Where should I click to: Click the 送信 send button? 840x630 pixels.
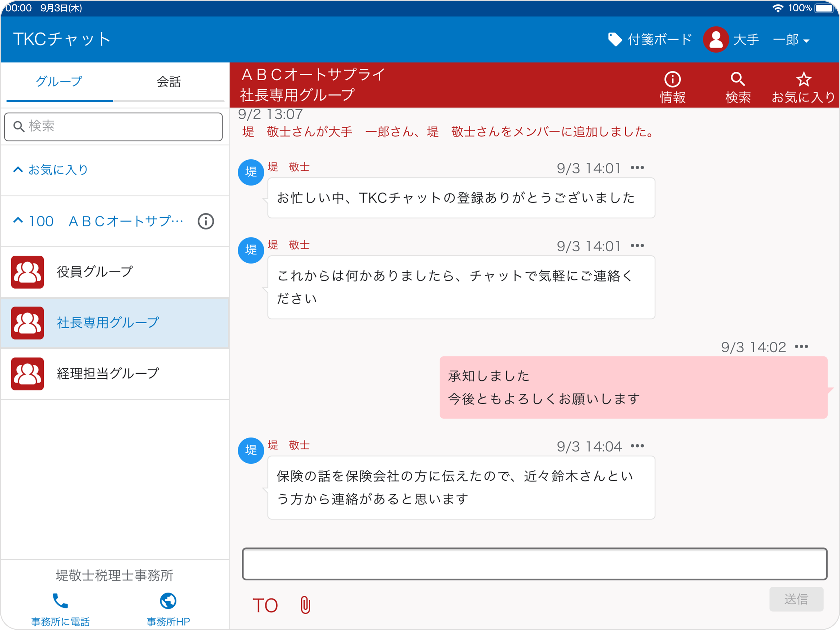pos(796,599)
